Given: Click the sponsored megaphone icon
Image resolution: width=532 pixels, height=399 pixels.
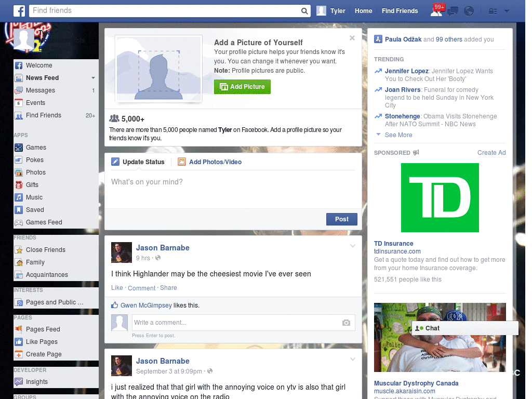Looking at the screenshot, I should 416,153.
